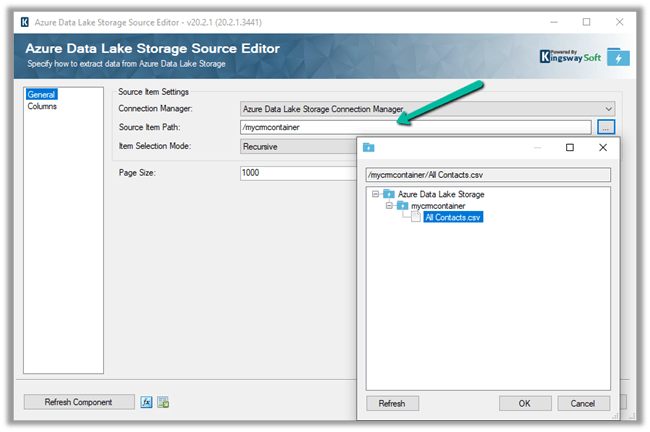The image size is (650, 432).
Task: Collapse the mycrmcontainer tree node
Action: 389,206
